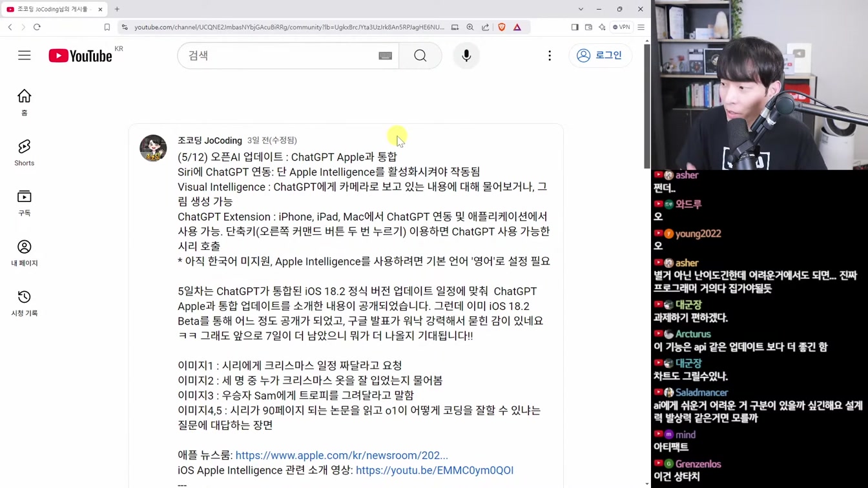Click the on-screen keyboard icon in search box
Image resolution: width=868 pixels, height=488 pixels.
pyautogui.click(x=385, y=56)
